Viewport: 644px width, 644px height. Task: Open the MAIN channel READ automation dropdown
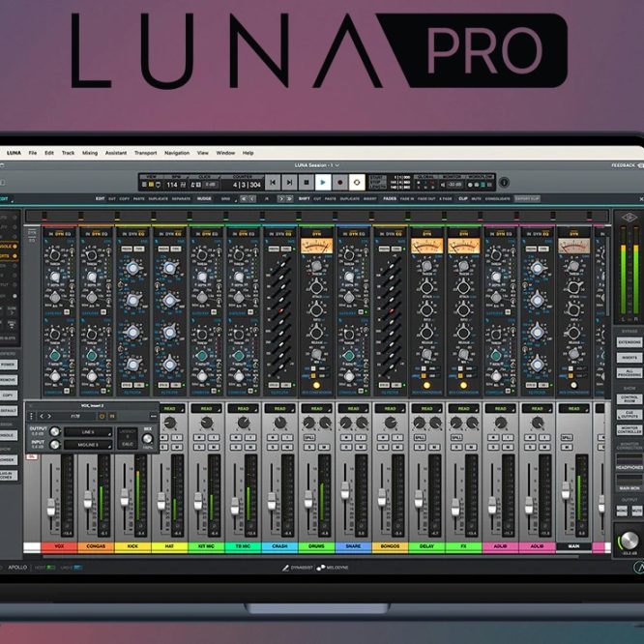(573, 409)
